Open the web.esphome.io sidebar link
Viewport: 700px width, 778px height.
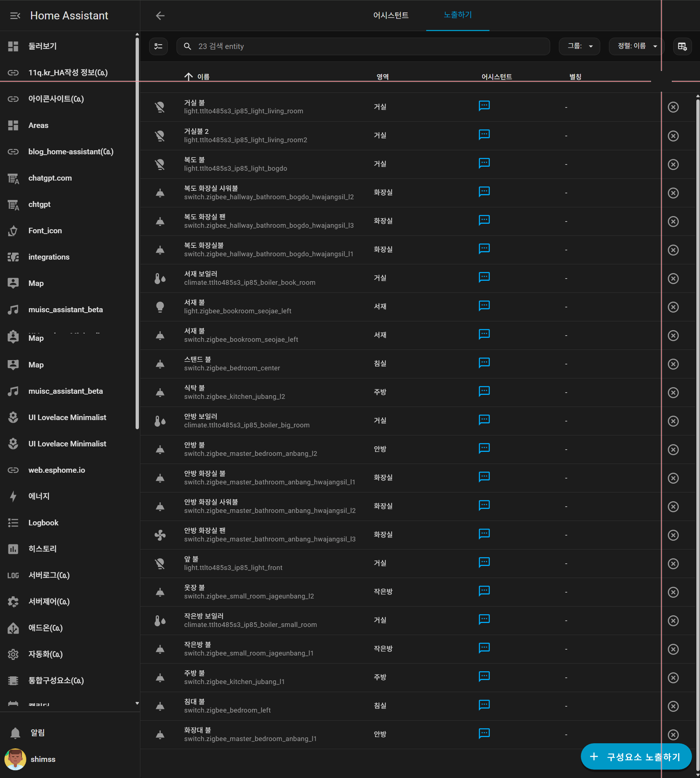tap(57, 470)
